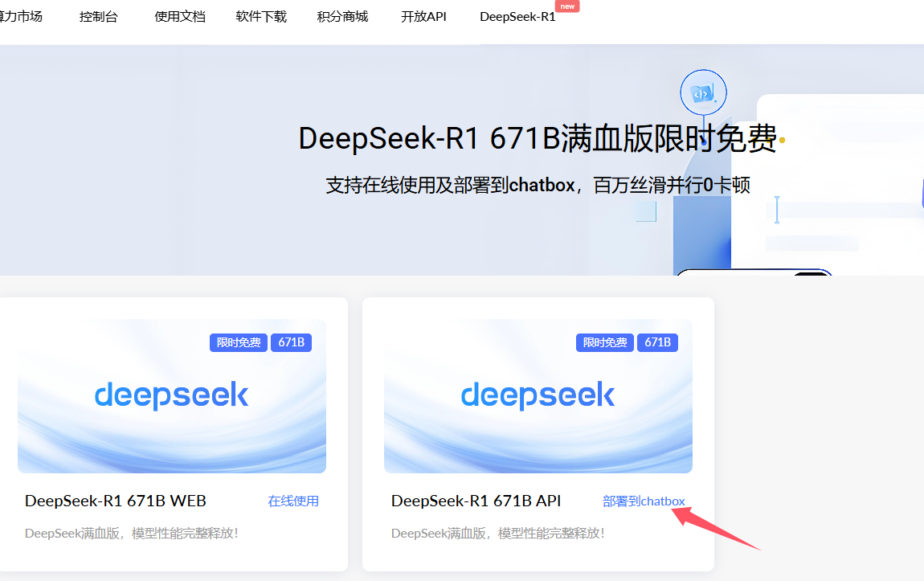The image size is (924, 581).
Task: Select the 开放API menu item
Action: (x=423, y=15)
